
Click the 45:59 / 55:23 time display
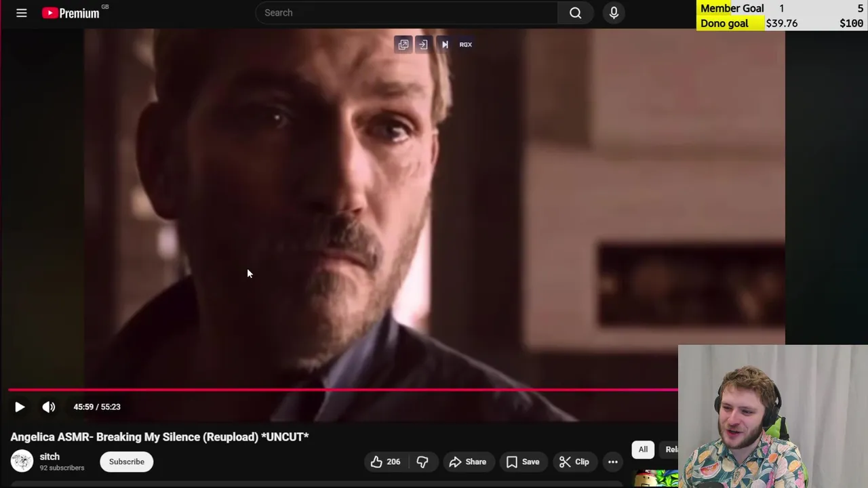[97, 407]
